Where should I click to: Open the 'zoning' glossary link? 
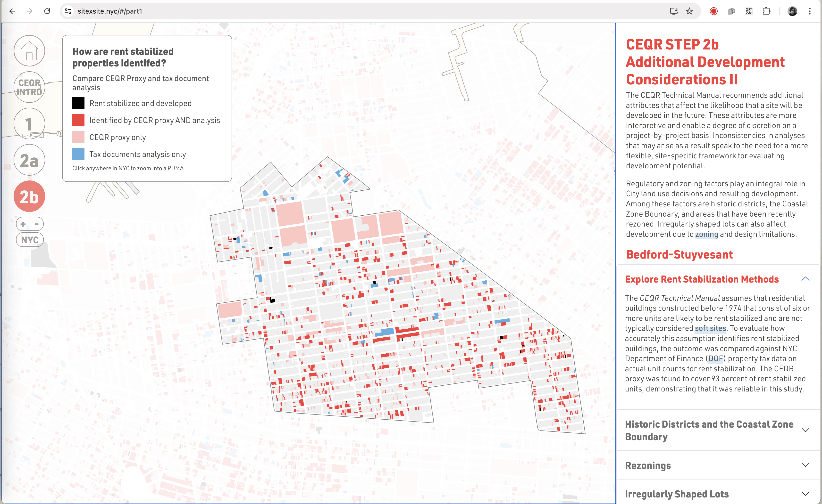(706, 234)
